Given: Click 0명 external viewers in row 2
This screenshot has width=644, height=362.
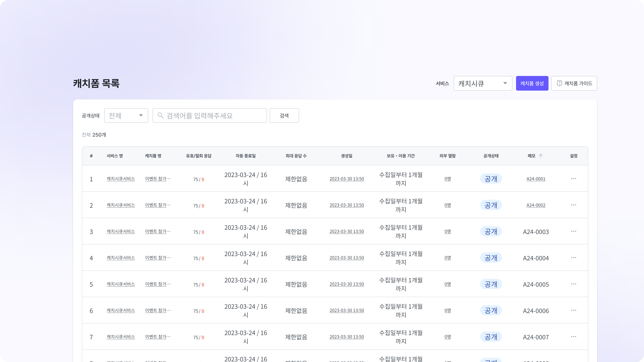Looking at the screenshot, I should (448, 205).
